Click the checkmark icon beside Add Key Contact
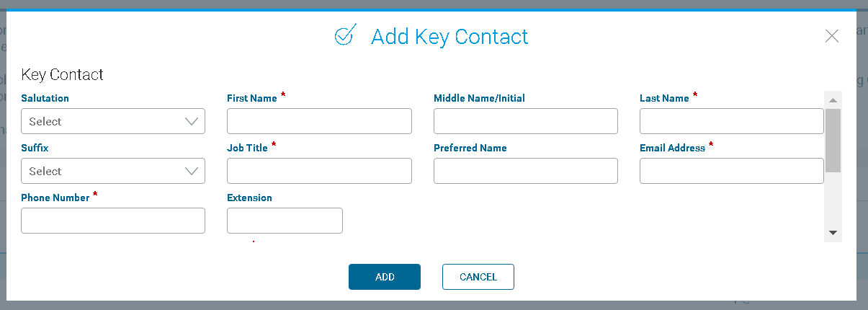The height and width of the screenshot is (310, 868). tap(346, 35)
